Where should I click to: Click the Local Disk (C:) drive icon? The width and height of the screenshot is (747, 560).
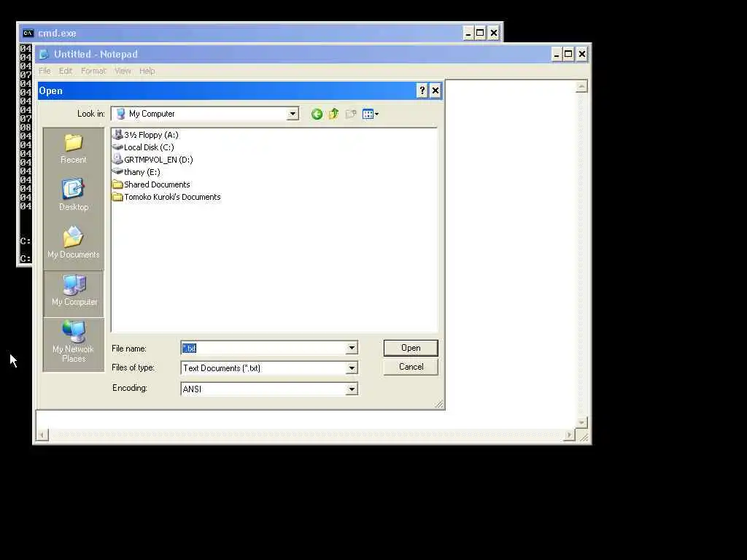(x=117, y=147)
